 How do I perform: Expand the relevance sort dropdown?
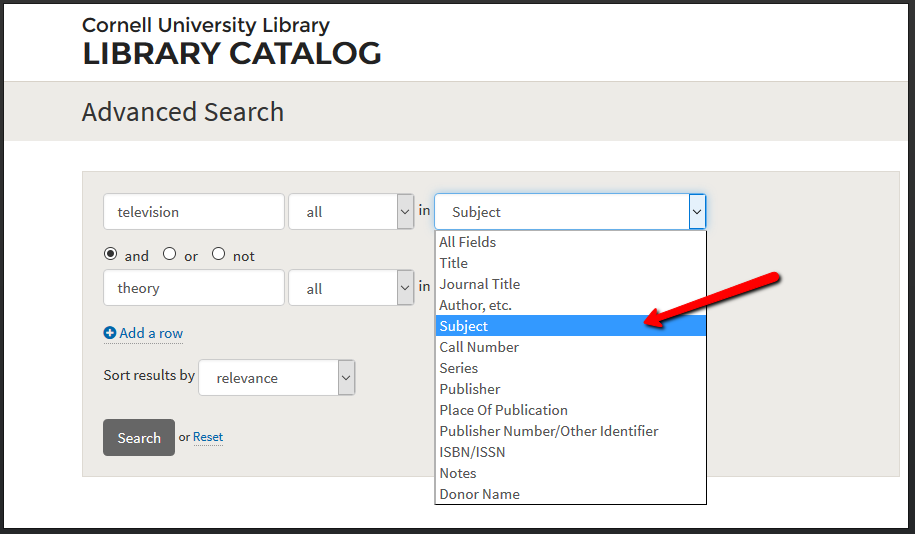(277, 378)
